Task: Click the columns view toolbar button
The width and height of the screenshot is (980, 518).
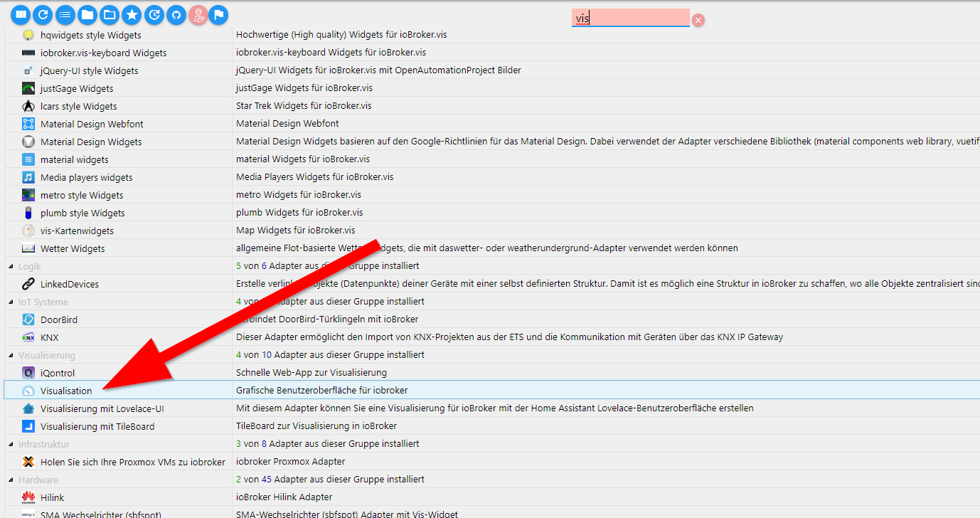Action: [21, 14]
